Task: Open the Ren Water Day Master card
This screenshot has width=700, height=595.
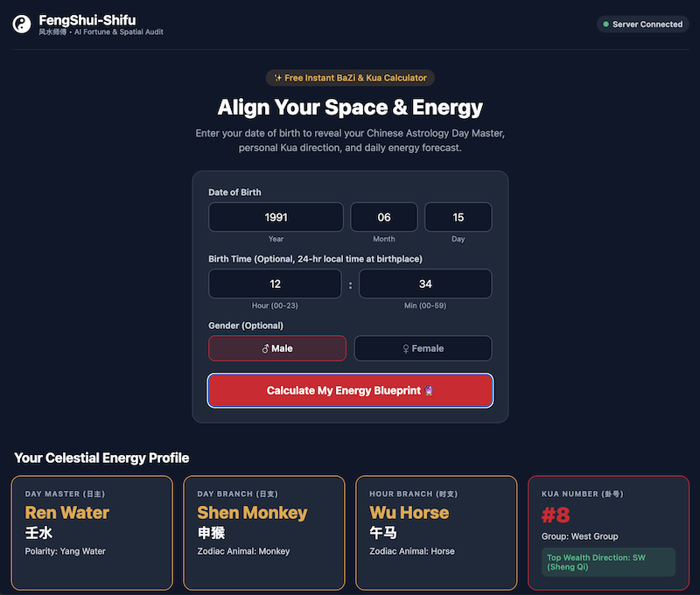Action: tap(92, 533)
